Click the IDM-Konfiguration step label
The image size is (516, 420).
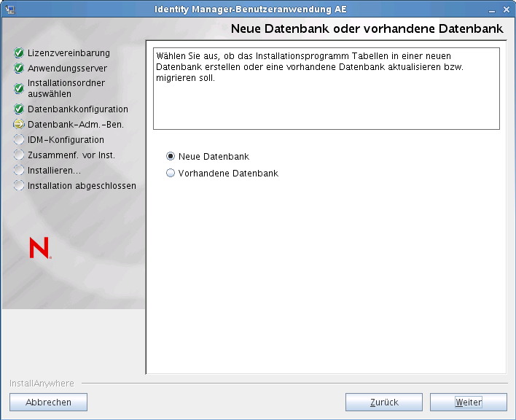66,140
